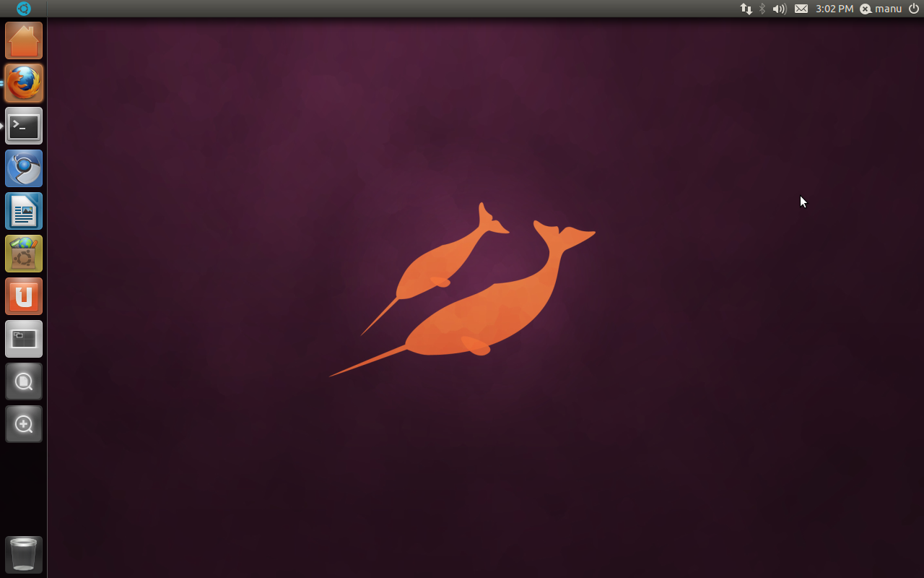Open the sound volume indicator
The height and width of the screenshot is (578, 924).
tap(780, 9)
